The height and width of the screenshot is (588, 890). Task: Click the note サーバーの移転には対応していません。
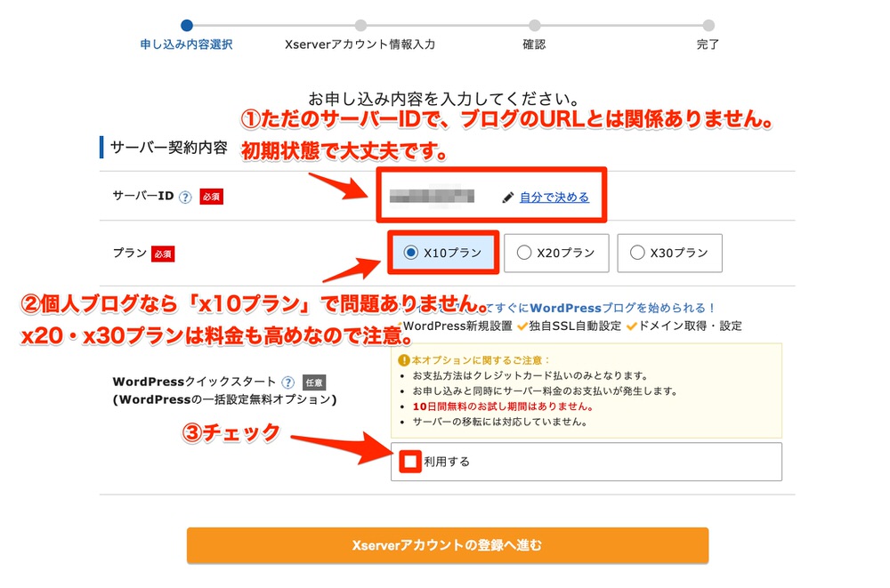[x=499, y=422]
